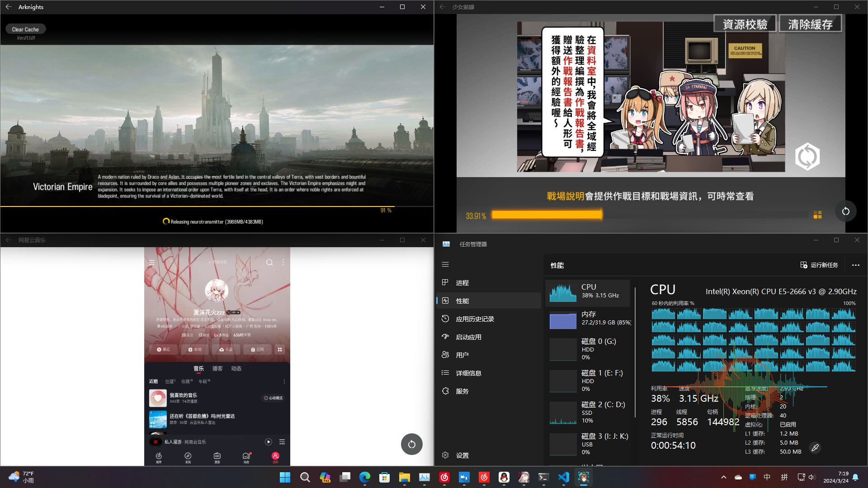This screenshot has height=488, width=868.
Task: Select the CPU performance graph item
Action: [x=587, y=293]
